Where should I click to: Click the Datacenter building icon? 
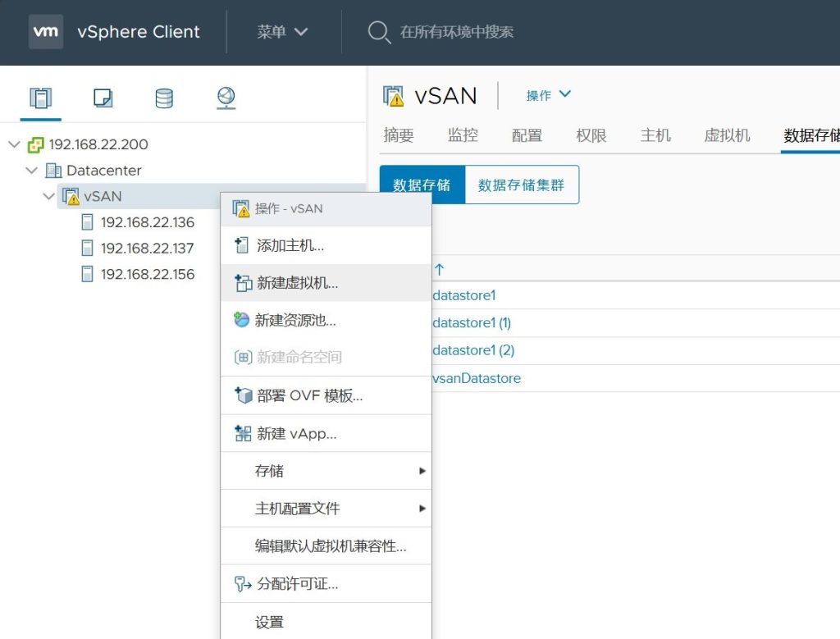click(x=53, y=171)
